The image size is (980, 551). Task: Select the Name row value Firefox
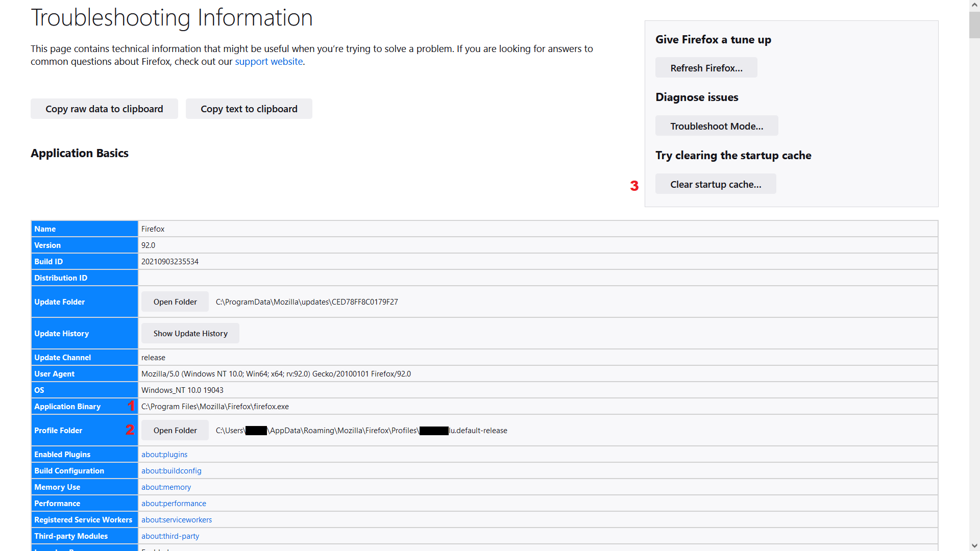pos(153,229)
